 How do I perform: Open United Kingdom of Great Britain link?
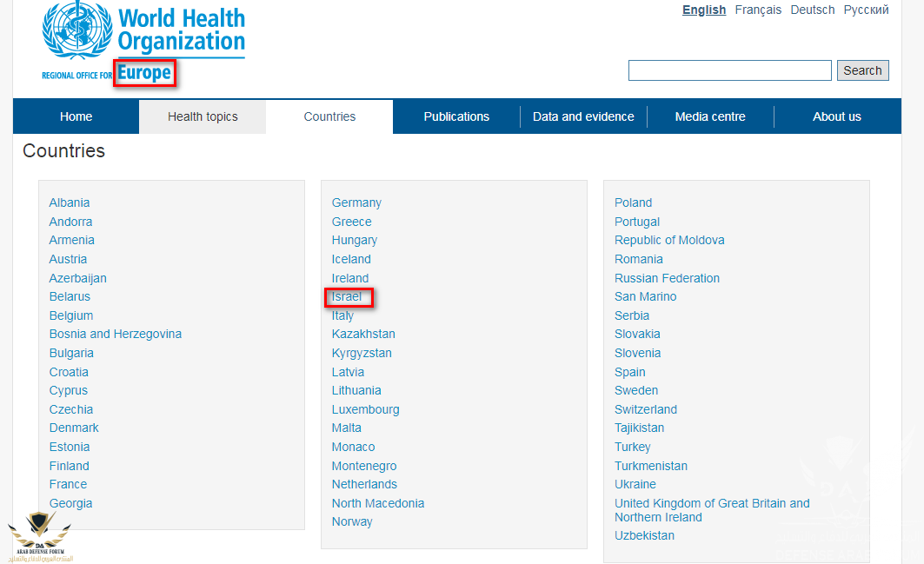(712, 510)
